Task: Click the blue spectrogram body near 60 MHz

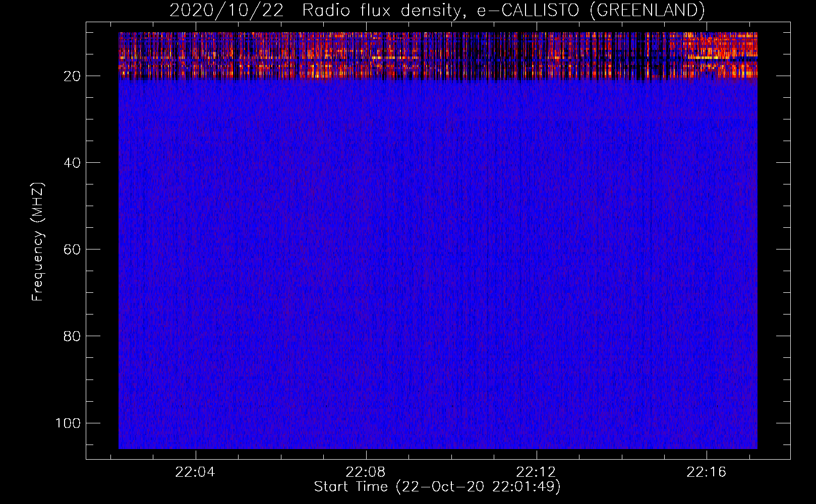Action: [x=438, y=249]
